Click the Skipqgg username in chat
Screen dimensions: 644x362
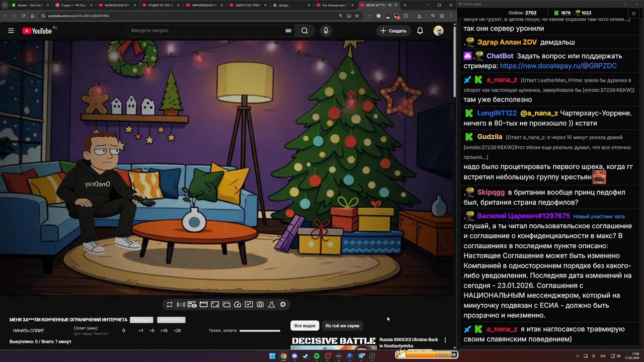coord(491,193)
